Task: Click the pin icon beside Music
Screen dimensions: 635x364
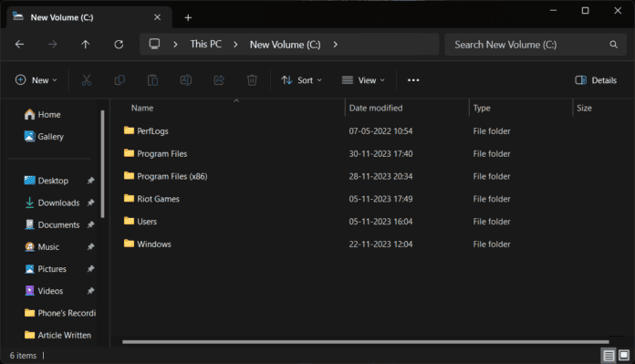Action: [x=90, y=246]
